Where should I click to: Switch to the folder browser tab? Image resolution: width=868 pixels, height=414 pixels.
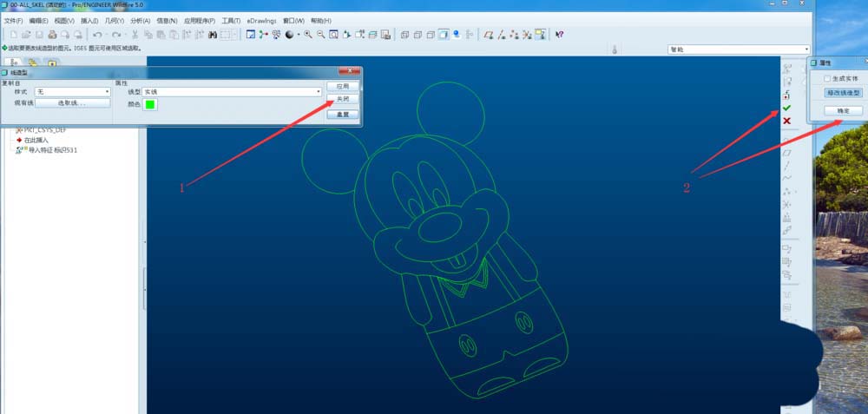click(33, 62)
